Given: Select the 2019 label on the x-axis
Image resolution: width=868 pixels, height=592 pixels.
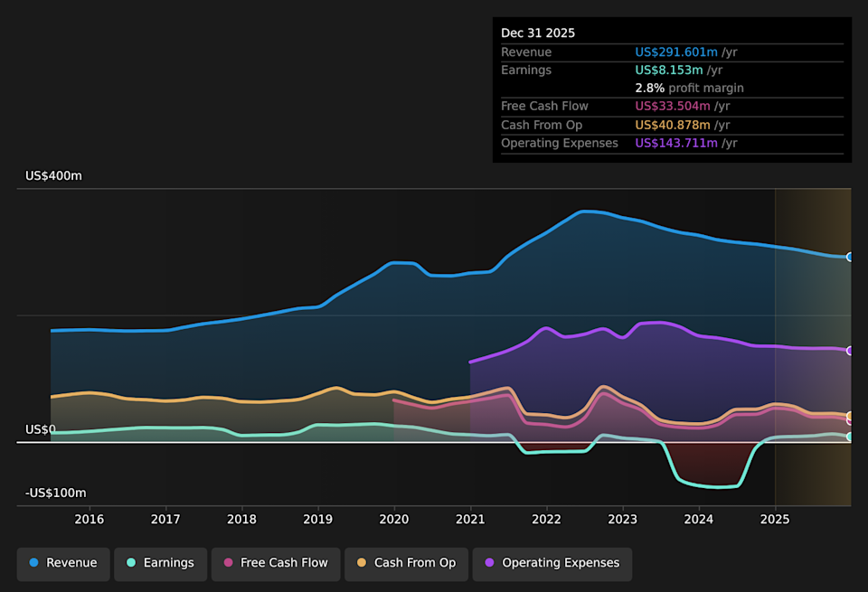Looking at the screenshot, I should click(x=317, y=519).
